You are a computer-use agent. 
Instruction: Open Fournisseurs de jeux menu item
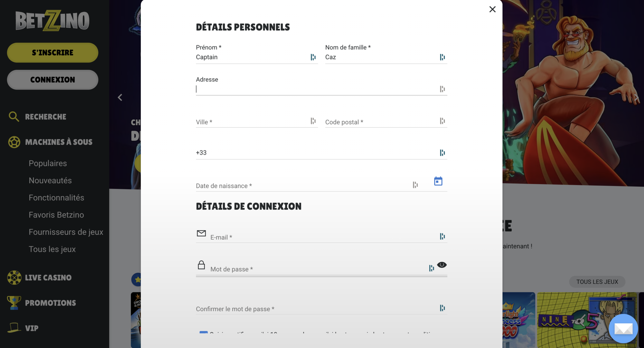[66, 232]
